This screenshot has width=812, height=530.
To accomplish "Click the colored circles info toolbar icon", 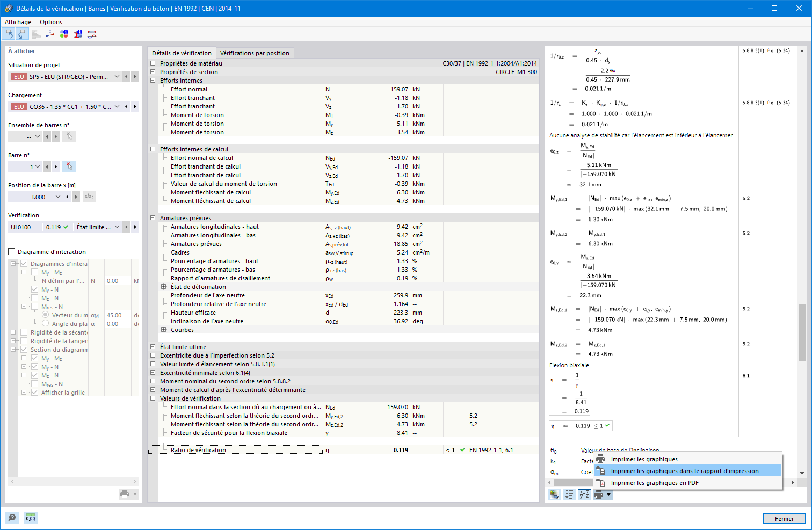I will click(x=64, y=34).
